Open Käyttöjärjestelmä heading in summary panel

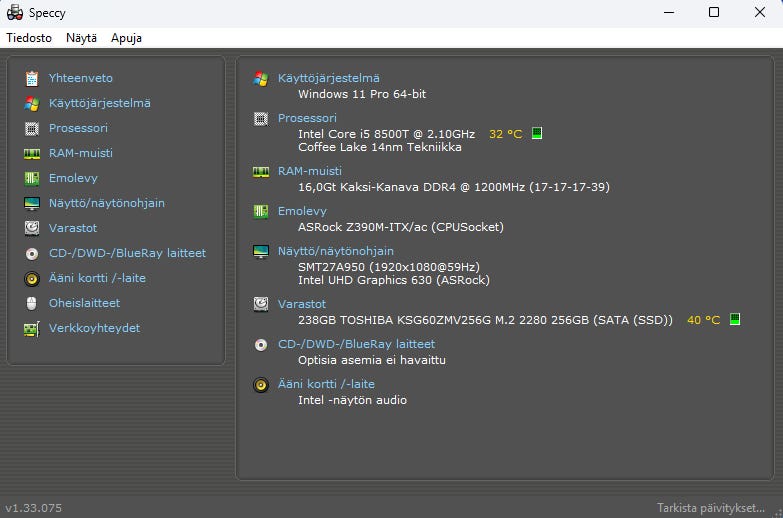(x=328, y=78)
